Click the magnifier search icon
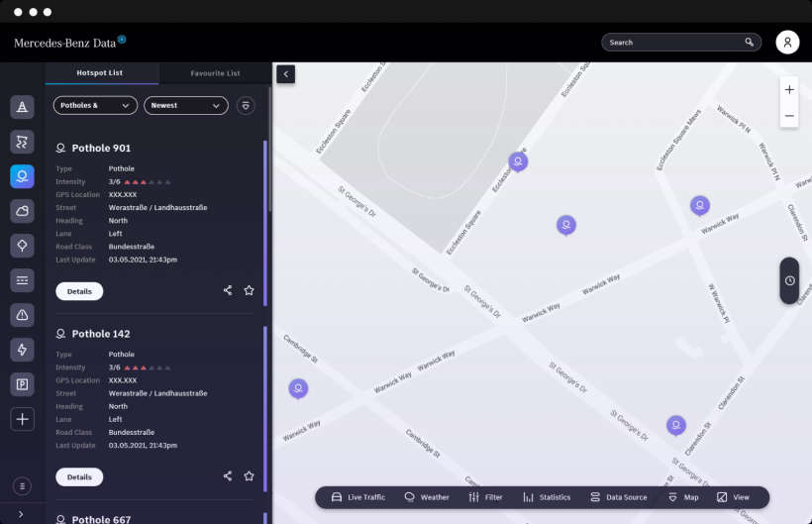 (750, 43)
